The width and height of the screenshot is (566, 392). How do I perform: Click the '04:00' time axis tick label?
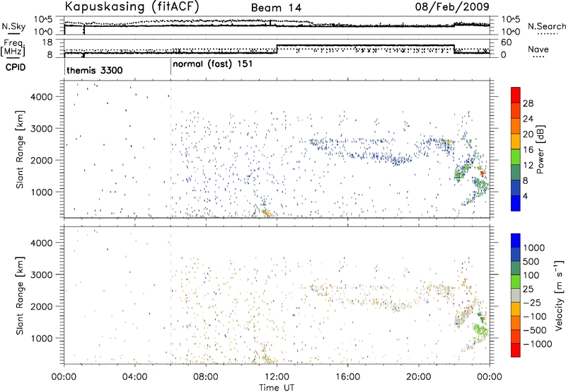[x=135, y=377]
